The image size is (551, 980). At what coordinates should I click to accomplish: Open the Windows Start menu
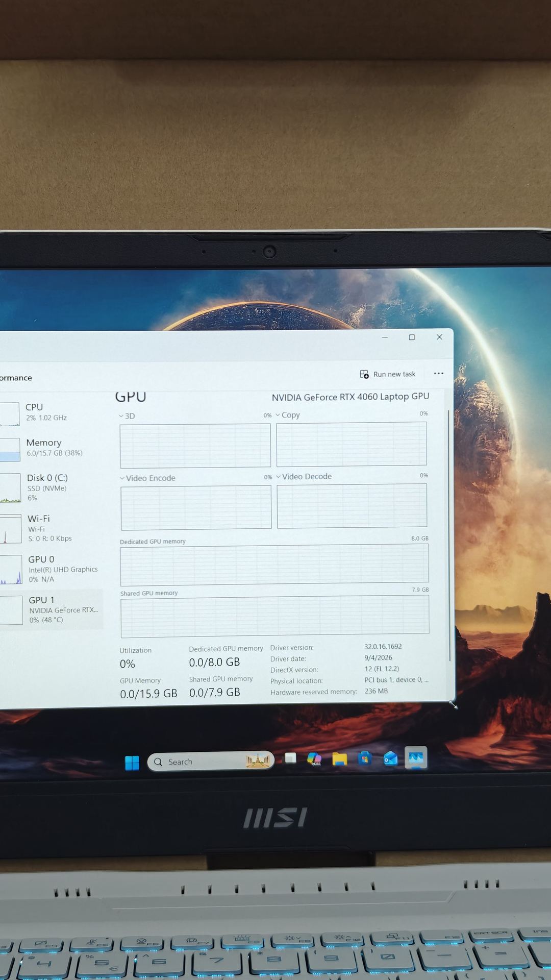pyautogui.click(x=132, y=763)
